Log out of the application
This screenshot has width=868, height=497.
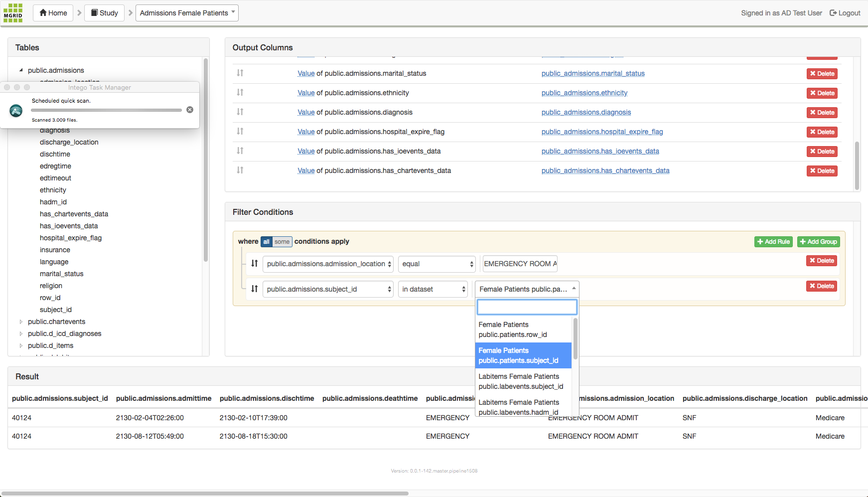[x=845, y=13]
